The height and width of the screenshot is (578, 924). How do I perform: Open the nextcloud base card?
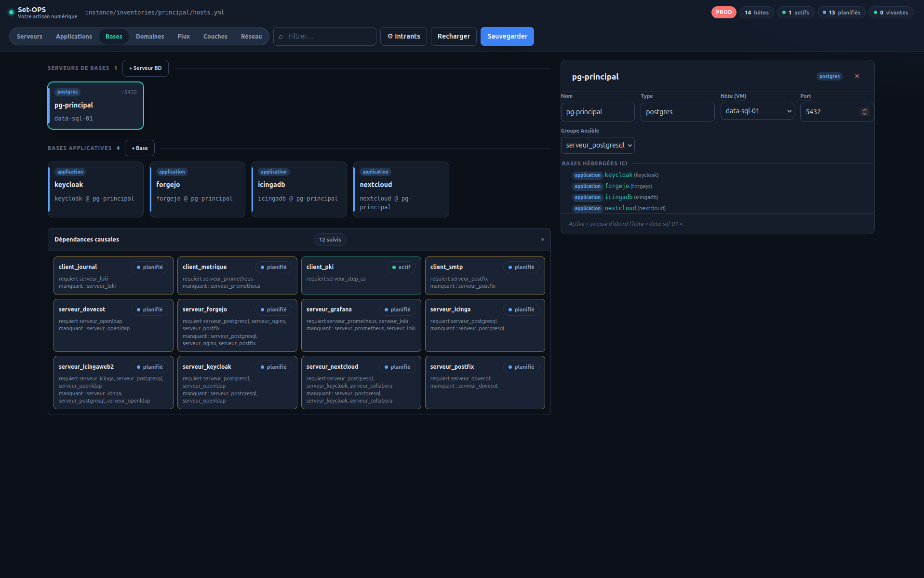pyautogui.click(x=401, y=189)
